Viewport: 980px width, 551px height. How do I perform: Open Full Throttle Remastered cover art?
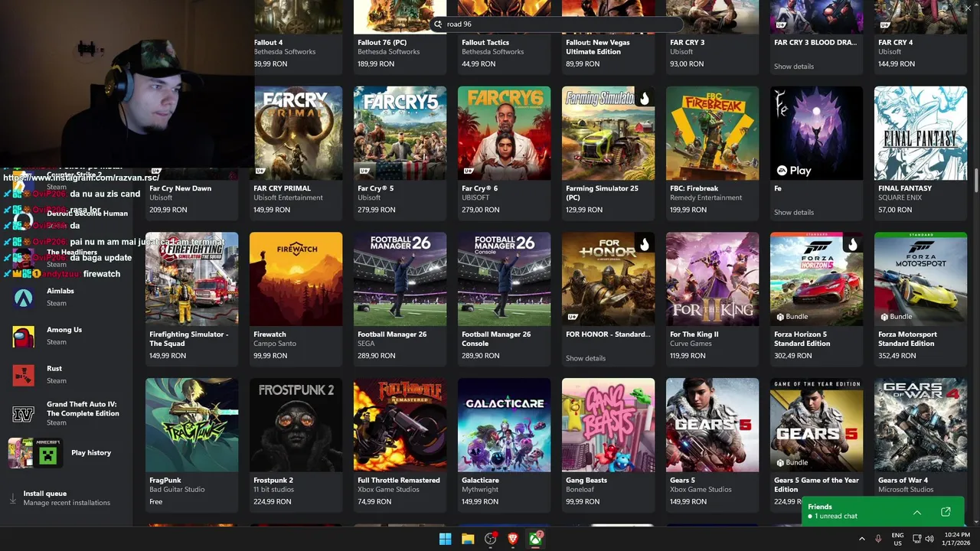(x=400, y=425)
